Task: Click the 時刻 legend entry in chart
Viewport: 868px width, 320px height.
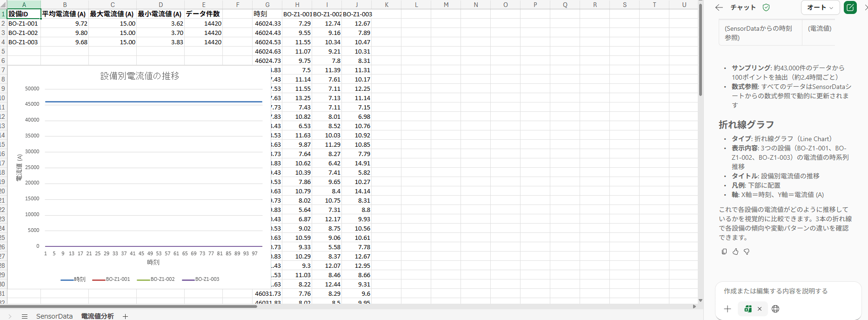Action: click(x=73, y=279)
